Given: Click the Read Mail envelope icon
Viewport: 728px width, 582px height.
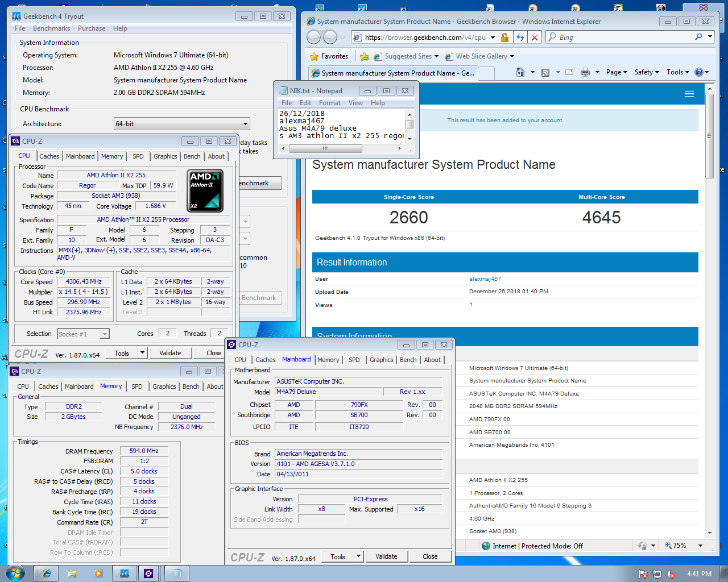Looking at the screenshot, I should point(569,72).
